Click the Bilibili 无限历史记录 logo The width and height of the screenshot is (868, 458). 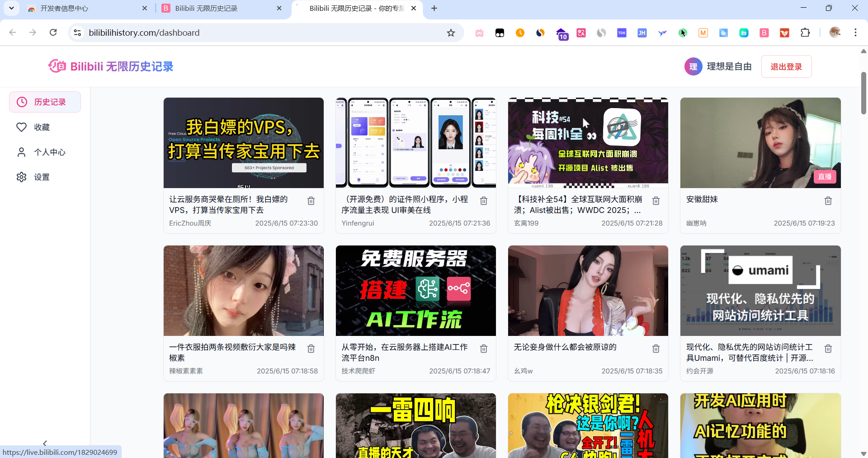(x=111, y=66)
